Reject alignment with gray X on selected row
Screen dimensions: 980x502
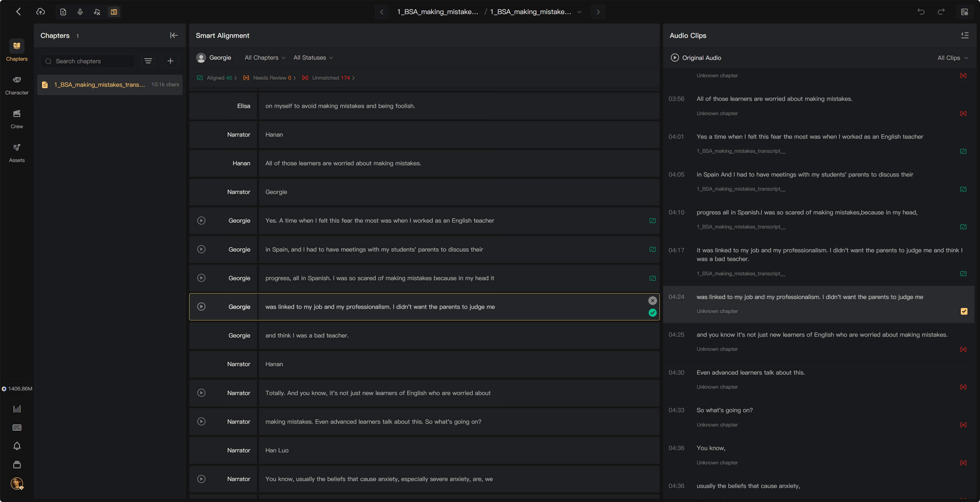tap(653, 300)
